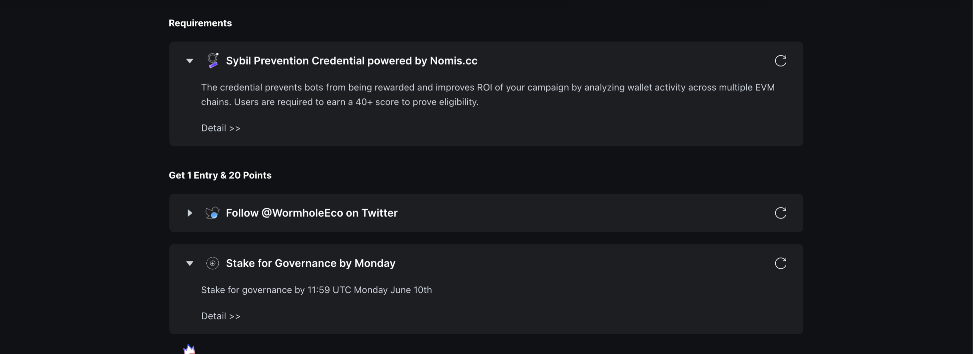This screenshot has width=980, height=354.
Task: Refresh the Sybil Prevention Credential status
Action: pos(780,61)
